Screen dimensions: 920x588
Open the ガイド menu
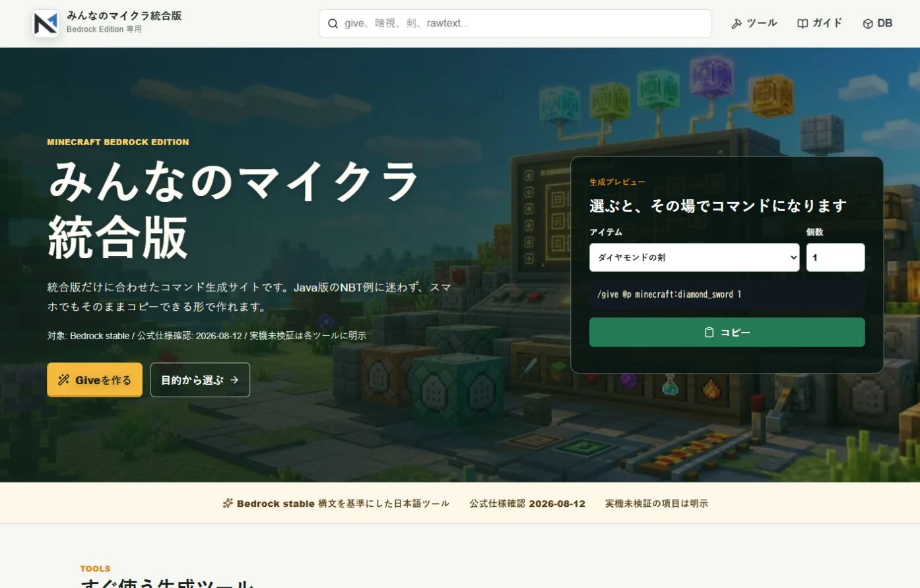click(x=820, y=23)
